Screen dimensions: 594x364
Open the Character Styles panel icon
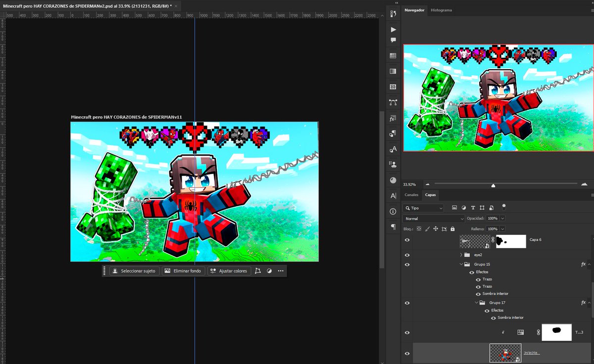point(393,149)
